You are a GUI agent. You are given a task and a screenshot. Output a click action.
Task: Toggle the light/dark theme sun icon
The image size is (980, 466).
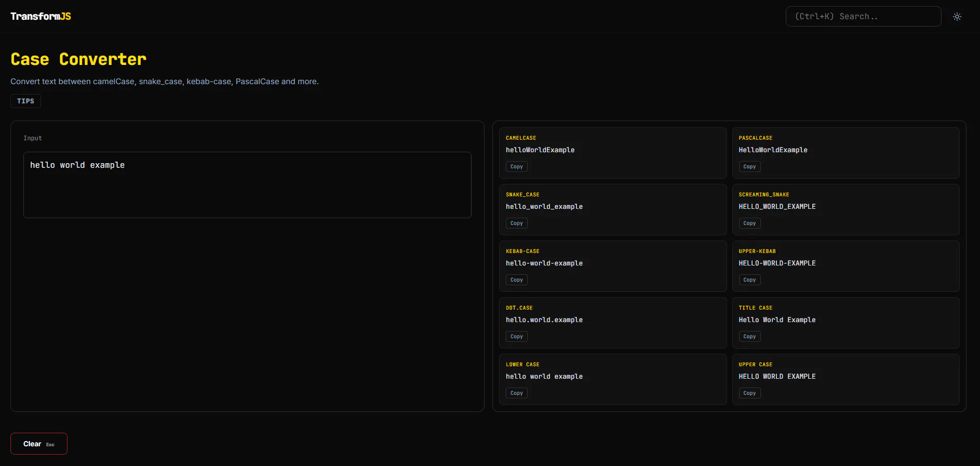[957, 17]
